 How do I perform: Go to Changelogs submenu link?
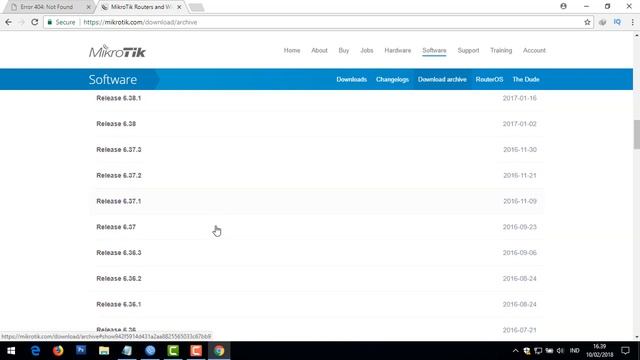[392, 80]
